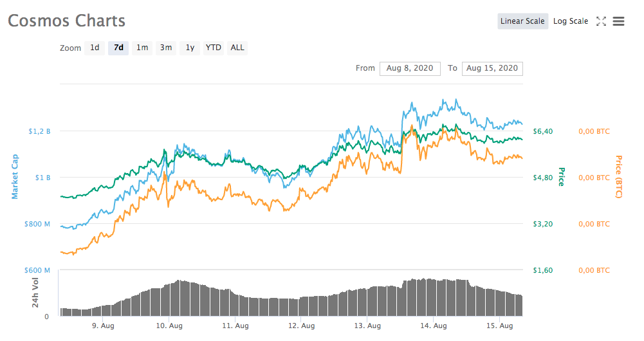Click the $1,60 price axis label
This screenshot has width=644, height=341.
[x=543, y=270]
